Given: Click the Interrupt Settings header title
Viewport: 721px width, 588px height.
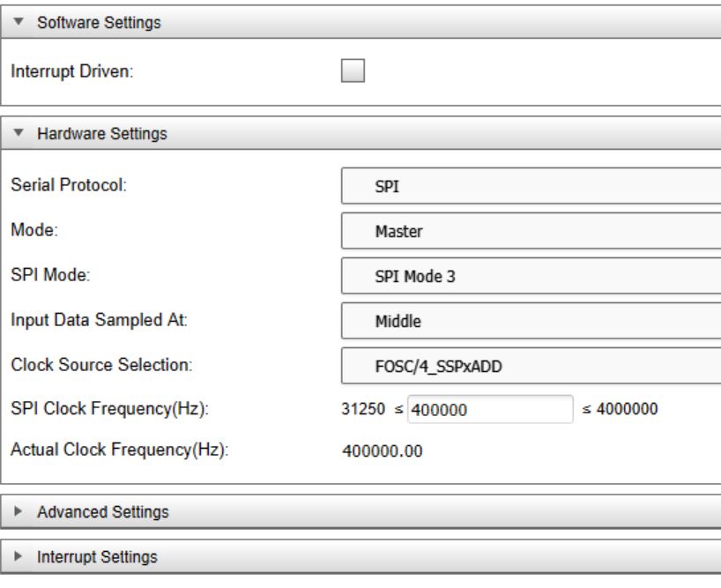Looking at the screenshot, I should tap(97, 557).
